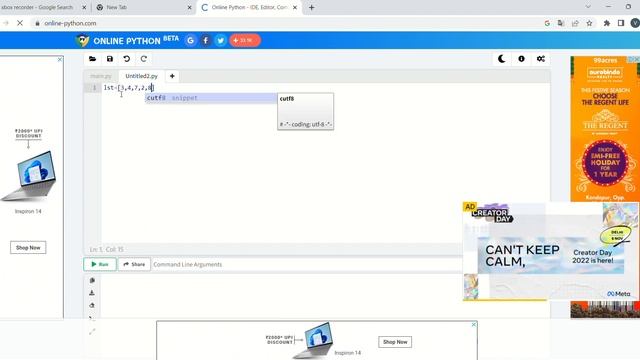
Task: Click the laptop image in left ad
Action: pos(29,176)
